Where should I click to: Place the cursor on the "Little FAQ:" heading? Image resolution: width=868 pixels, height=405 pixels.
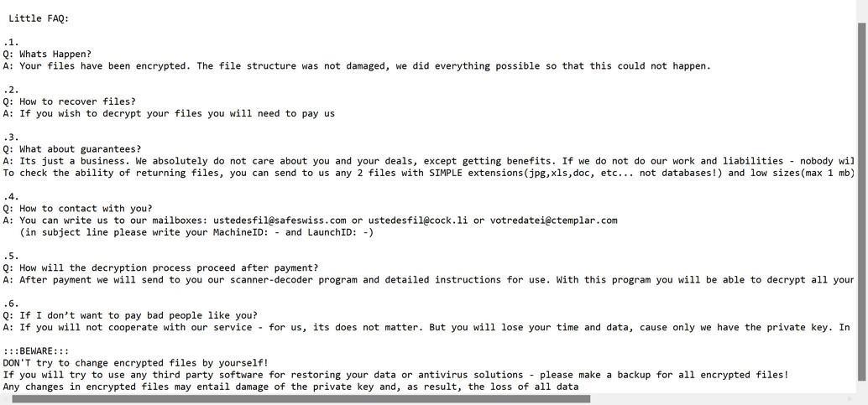[39, 18]
